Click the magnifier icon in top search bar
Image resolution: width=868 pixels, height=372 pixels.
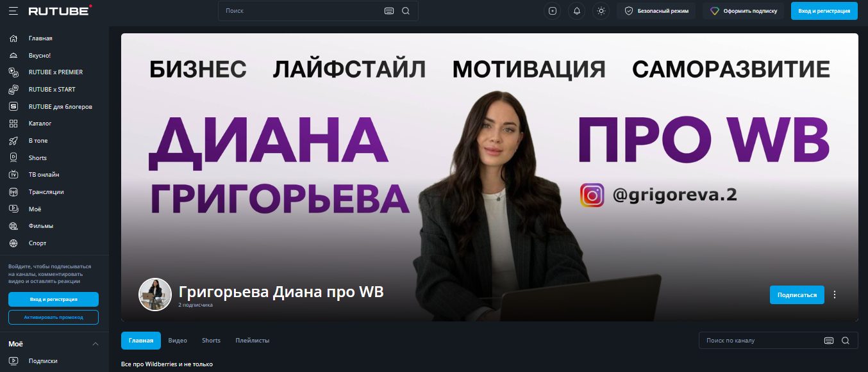tap(406, 11)
